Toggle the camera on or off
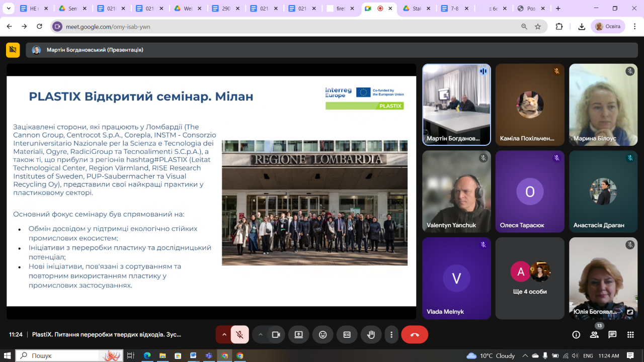Screen dimensions: 644x362 [x=276, y=335]
